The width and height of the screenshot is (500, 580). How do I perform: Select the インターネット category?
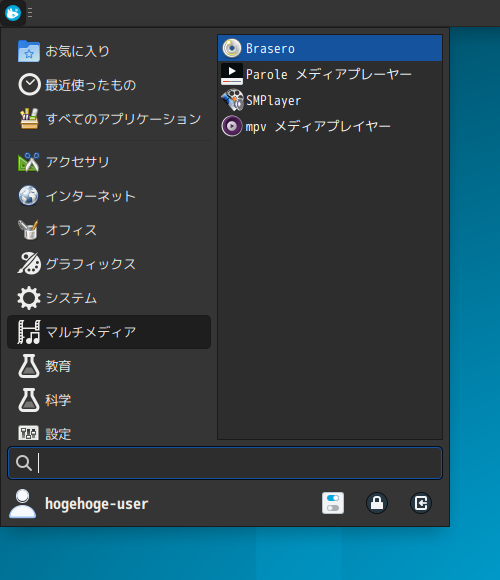click(109, 196)
